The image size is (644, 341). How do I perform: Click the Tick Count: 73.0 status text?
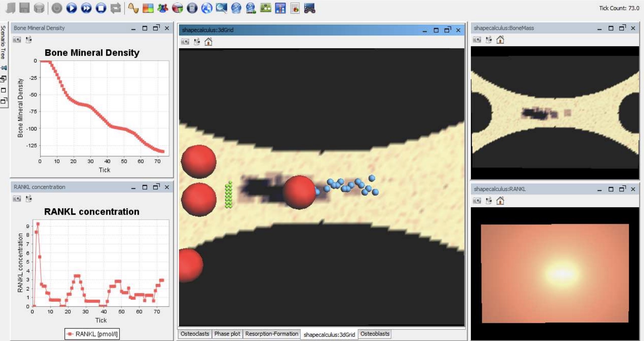[619, 8]
